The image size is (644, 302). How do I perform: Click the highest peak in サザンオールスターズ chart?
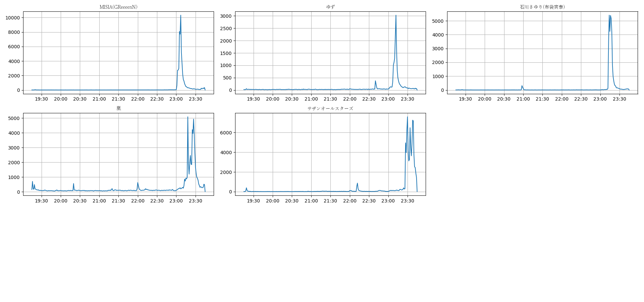click(x=408, y=117)
